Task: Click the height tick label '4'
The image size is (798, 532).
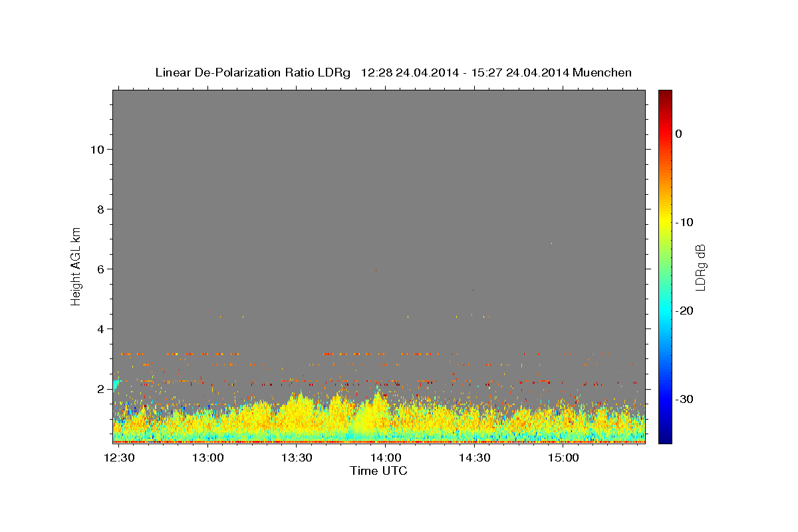Action: 100,329
